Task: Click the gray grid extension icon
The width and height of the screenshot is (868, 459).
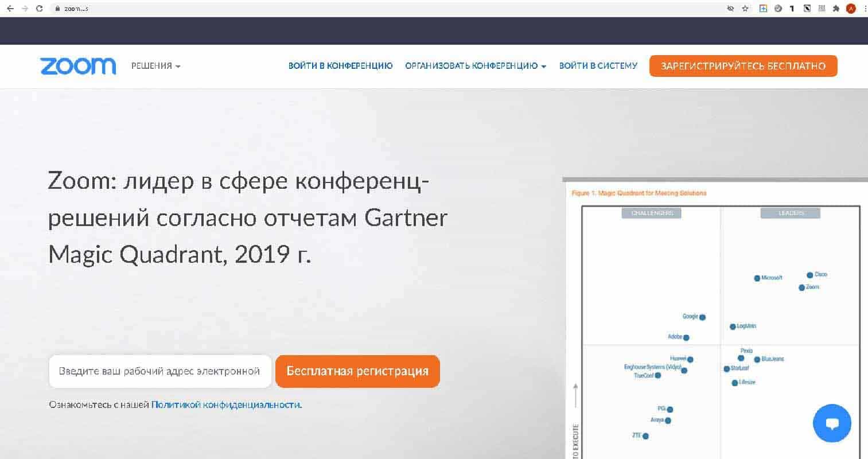Action: point(822,9)
